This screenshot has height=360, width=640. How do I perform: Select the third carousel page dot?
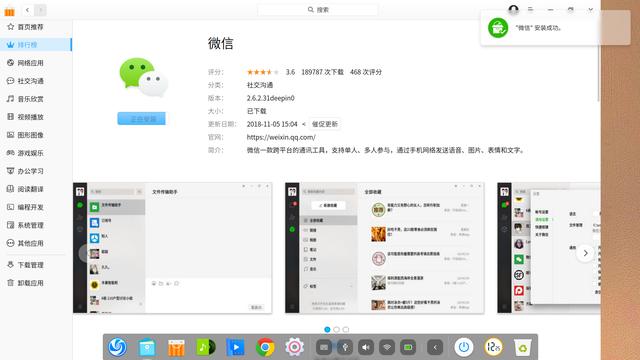346,329
